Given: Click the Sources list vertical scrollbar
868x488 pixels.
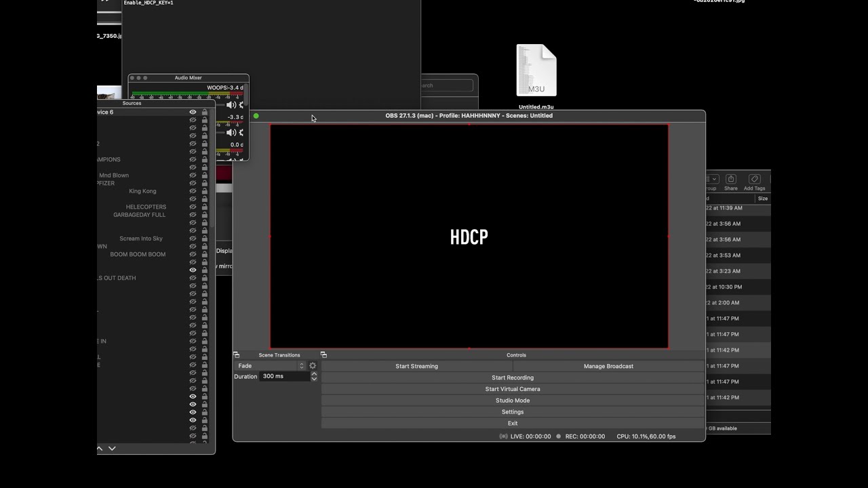Looking at the screenshot, I should tap(212, 169).
